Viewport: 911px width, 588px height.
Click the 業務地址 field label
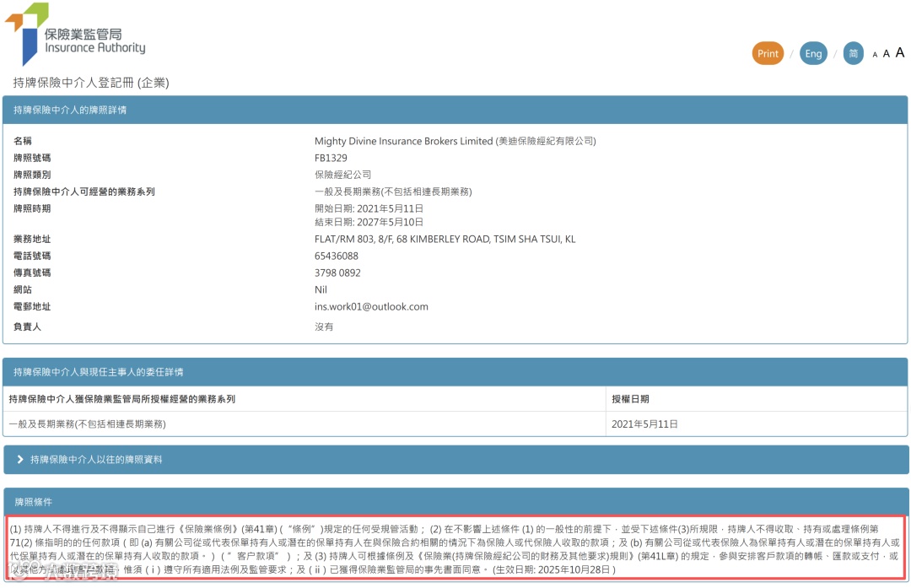(x=32, y=240)
